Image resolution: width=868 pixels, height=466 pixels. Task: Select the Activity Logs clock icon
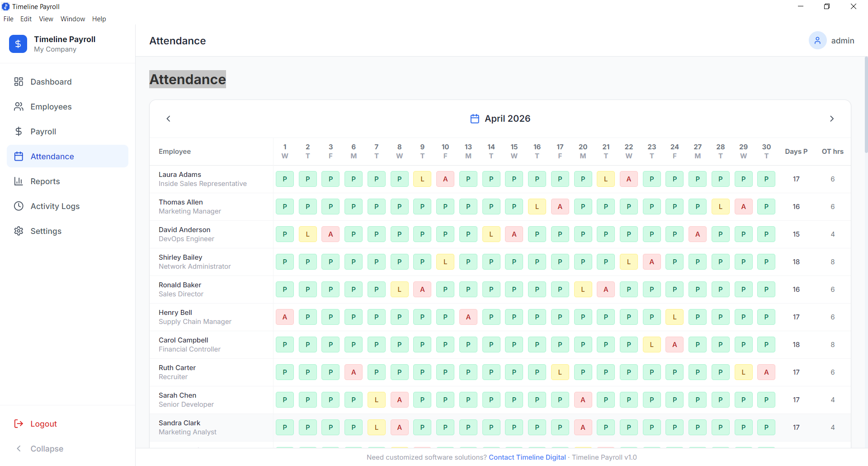click(x=19, y=206)
